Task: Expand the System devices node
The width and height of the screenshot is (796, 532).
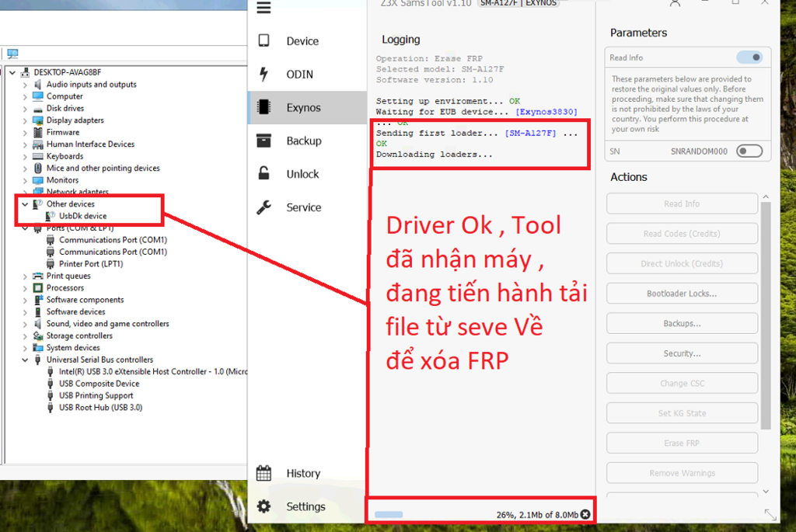Action: pyautogui.click(x=25, y=347)
